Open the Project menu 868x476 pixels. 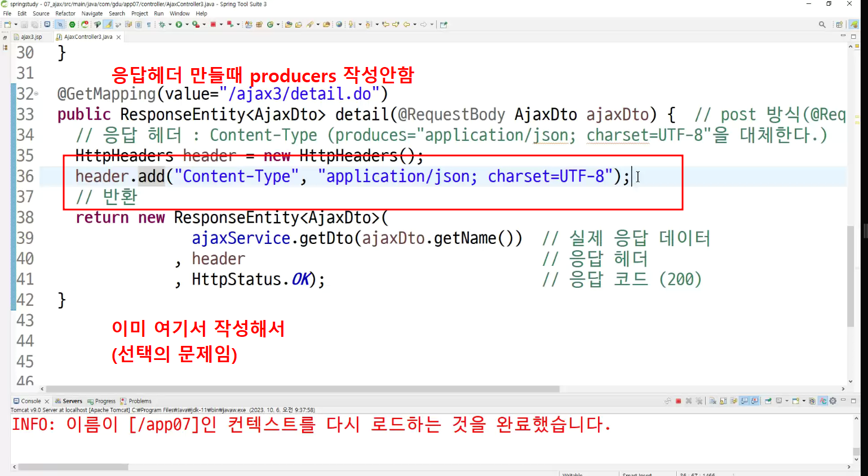click(x=140, y=14)
